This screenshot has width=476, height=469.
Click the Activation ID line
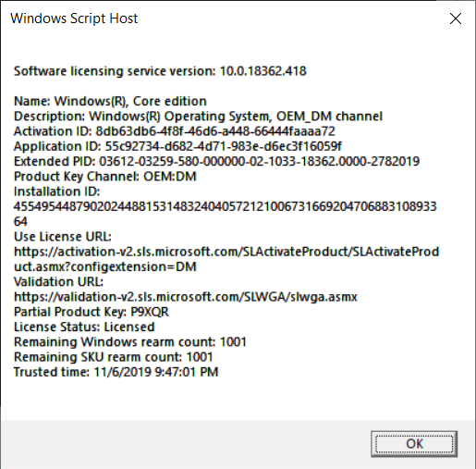coord(175,131)
